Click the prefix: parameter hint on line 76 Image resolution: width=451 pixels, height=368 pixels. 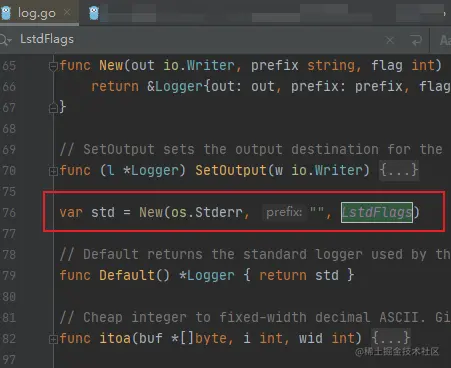284,212
